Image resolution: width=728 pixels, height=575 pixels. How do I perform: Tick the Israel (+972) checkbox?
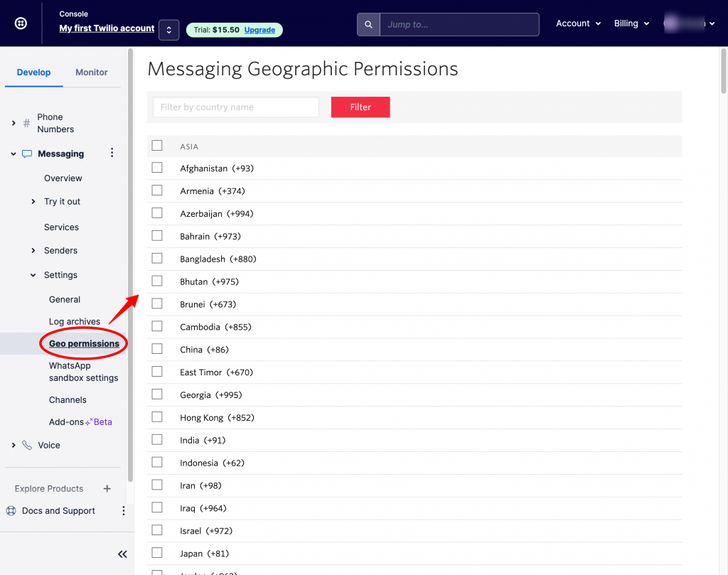pyautogui.click(x=157, y=530)
